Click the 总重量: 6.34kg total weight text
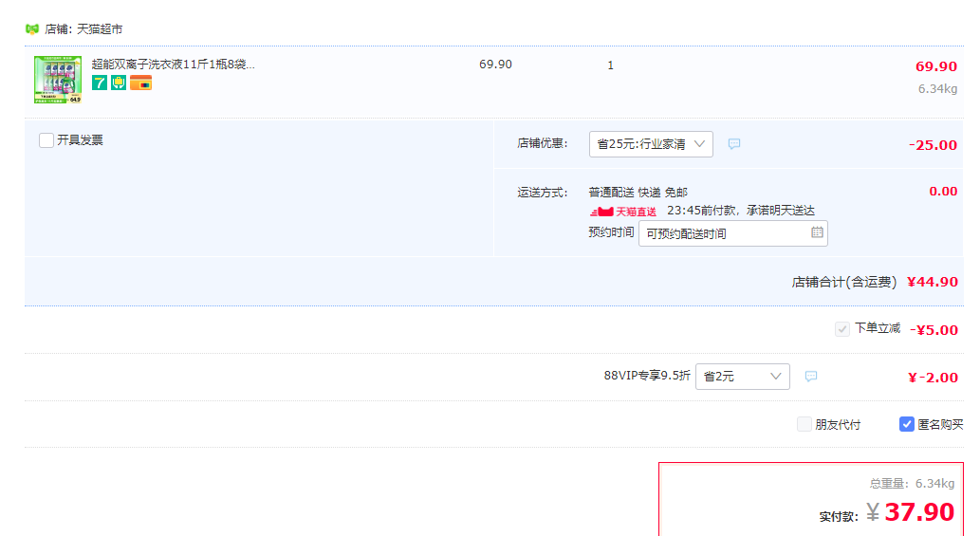Image resolution: width=980 pixels, height=536 pixels. [x=912, y=484]
